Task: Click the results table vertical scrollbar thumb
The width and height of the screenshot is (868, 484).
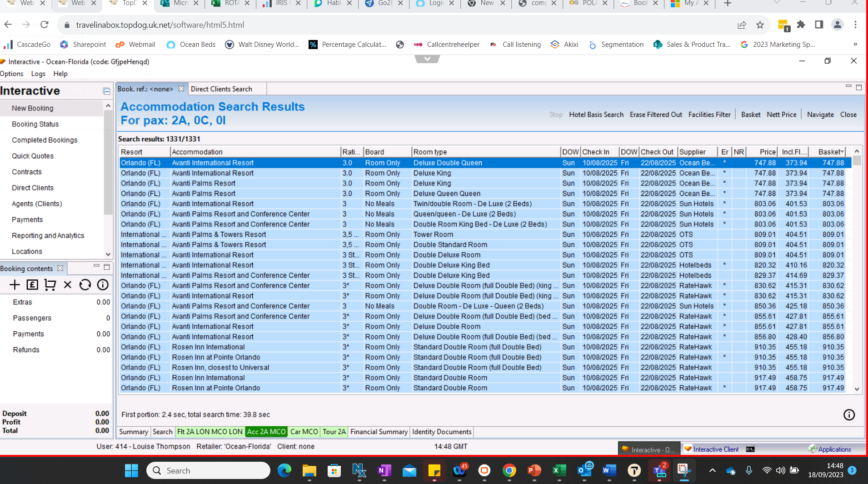Action: tap(857, 160)
